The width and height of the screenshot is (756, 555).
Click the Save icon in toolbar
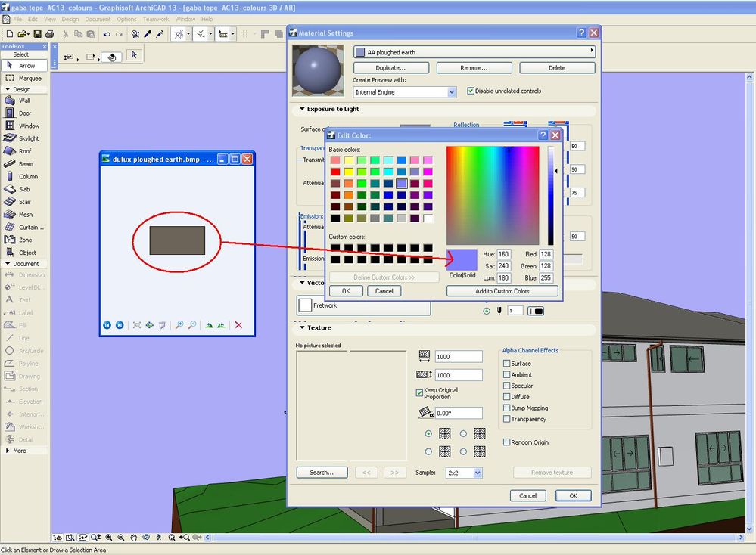tap(37, 34)
